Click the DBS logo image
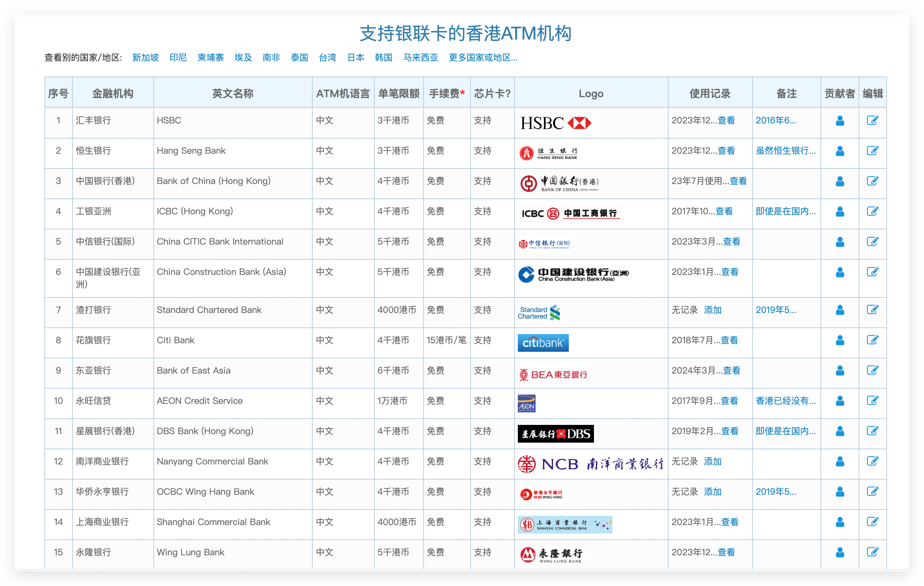Viewport: 924px width, 586px height. point(556,434)
